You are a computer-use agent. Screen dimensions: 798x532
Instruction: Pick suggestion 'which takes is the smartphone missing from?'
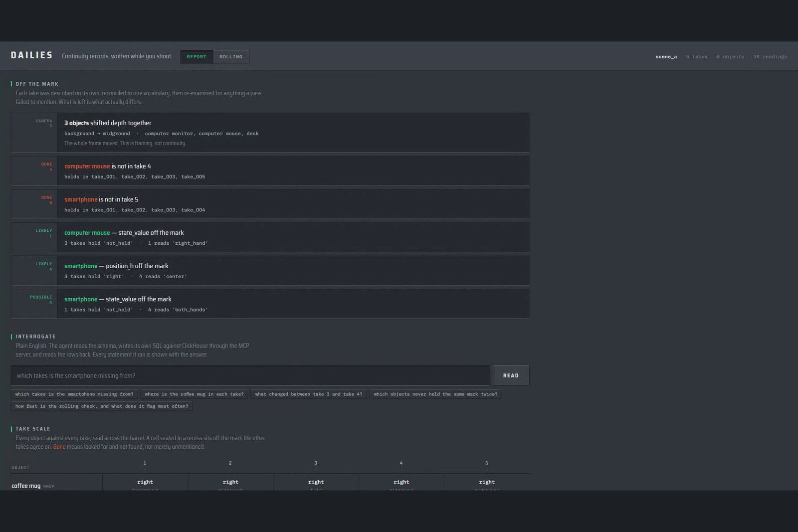tap(74, 394)
